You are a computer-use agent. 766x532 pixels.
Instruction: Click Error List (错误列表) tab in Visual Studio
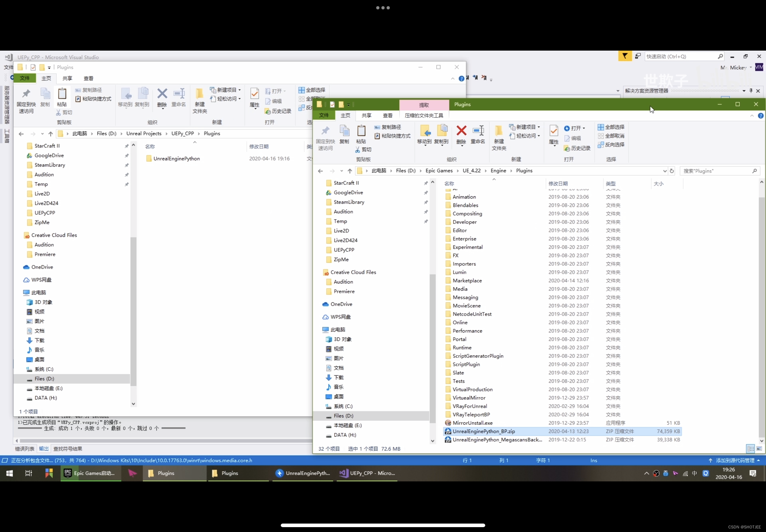click(x=25, y=449)
